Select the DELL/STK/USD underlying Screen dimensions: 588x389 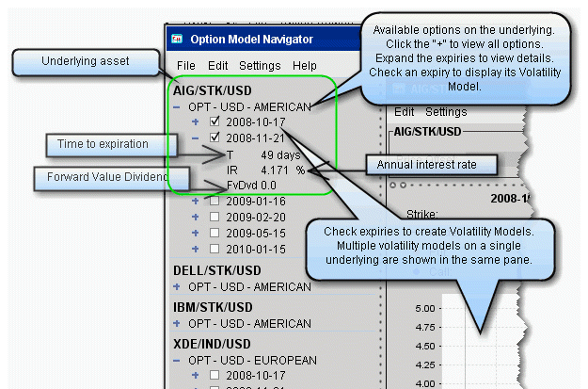pyautogui.click(x=219, y=270)
